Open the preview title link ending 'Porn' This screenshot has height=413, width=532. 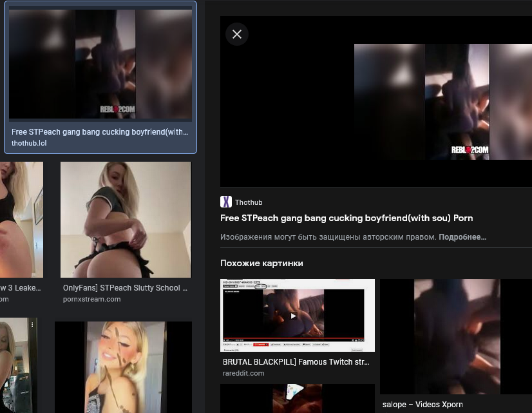pos(347,218)
